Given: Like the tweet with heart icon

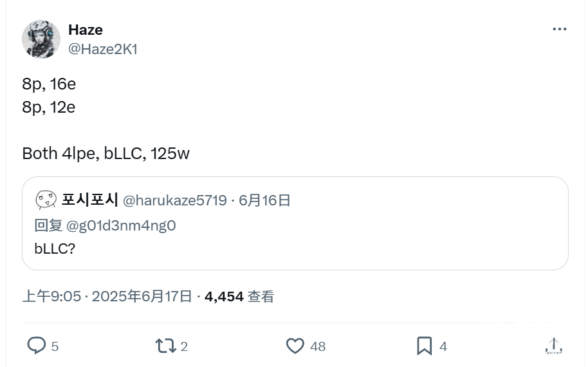Looking at the screenshot, I should [295, 346].
